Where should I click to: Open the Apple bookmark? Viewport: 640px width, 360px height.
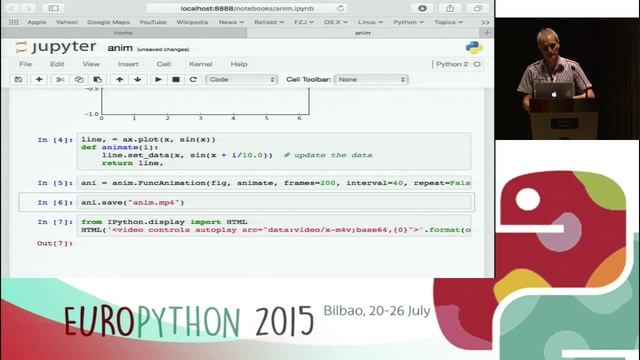(x=37, y=22)
